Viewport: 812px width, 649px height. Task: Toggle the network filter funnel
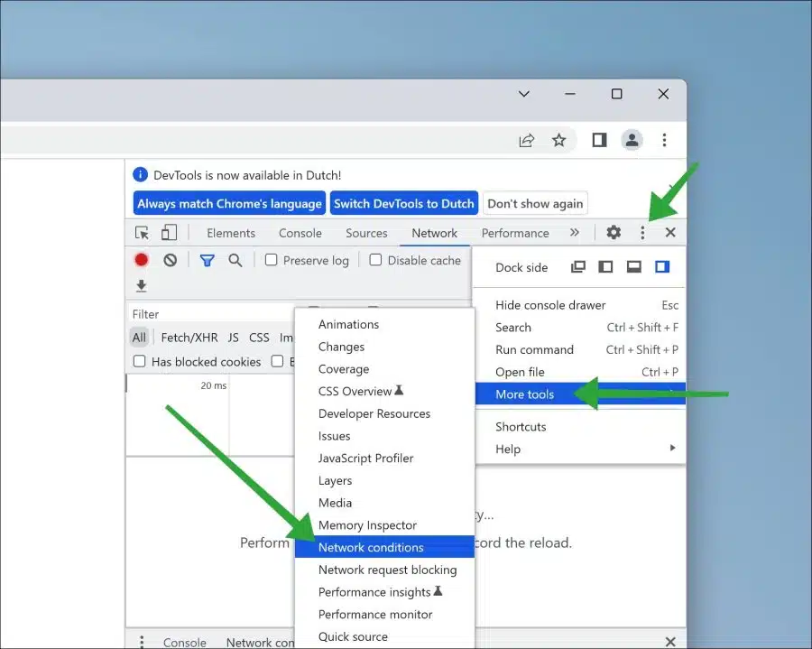point(208,261)
